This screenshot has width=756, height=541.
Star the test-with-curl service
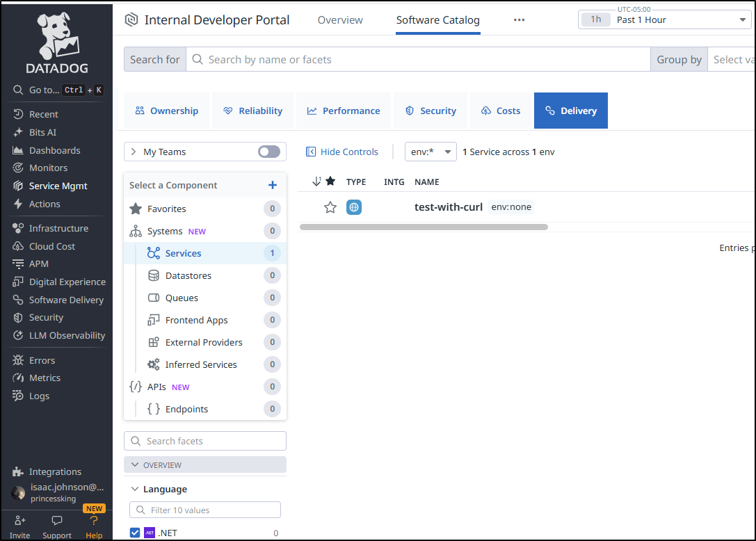point(330,207)
